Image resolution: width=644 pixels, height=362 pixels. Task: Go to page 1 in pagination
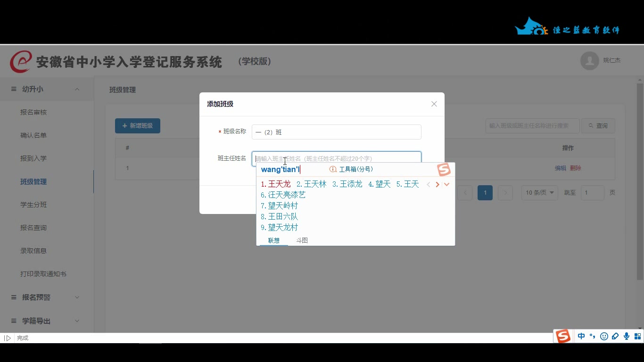(485, 192)
